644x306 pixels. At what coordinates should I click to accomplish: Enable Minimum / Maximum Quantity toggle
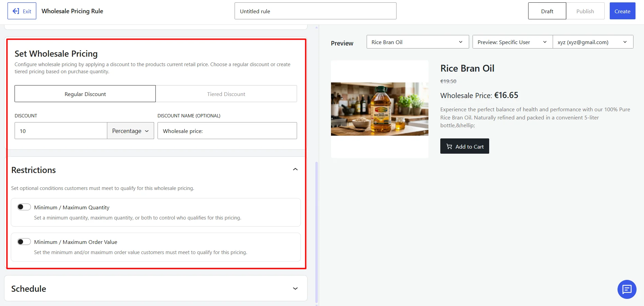point(24,207)
